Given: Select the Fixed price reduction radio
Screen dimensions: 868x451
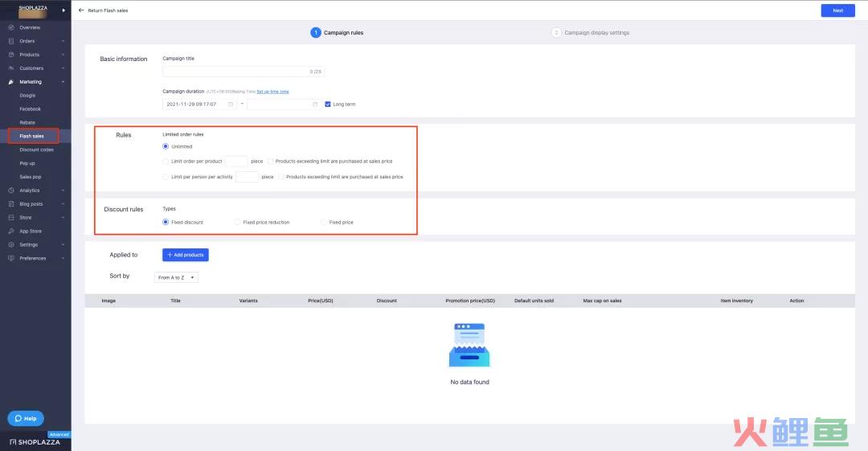Looking at the screenshot, I should pos(237,222).
